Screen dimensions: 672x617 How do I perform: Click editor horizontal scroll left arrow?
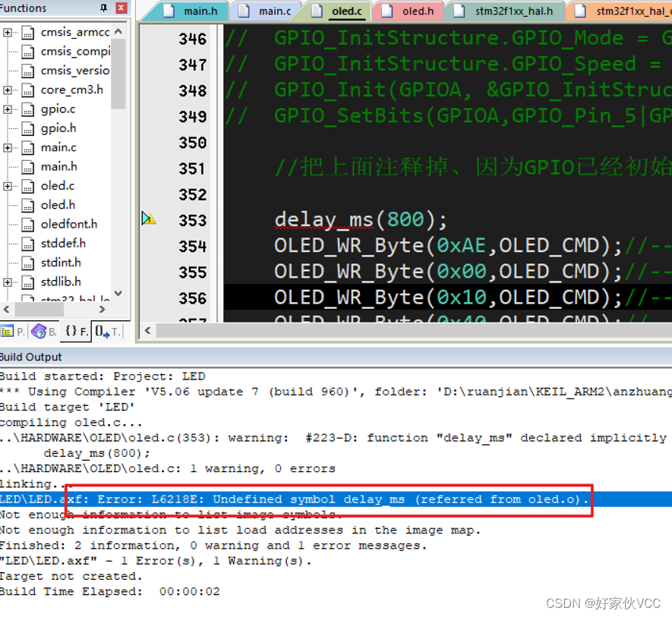pyautogui.click(x=147, y=330)
